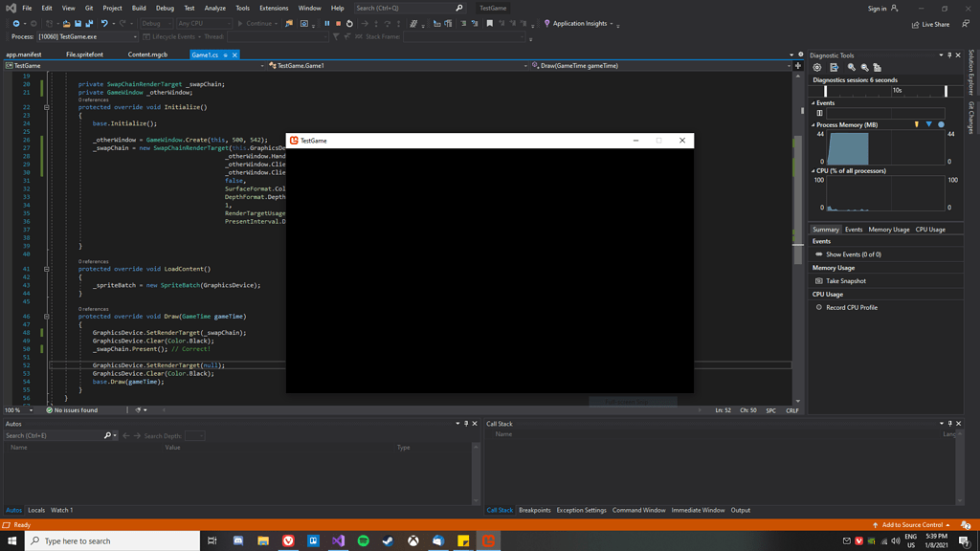Restart the debug session
Image resolution: width=980 pixels, height=551 pixels.
tap(349, 24)
